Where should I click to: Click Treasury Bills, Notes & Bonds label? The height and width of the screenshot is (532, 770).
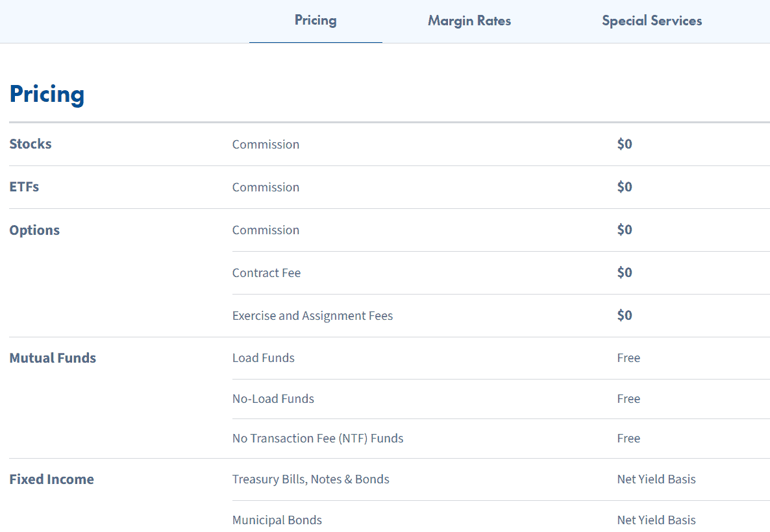(311, 479)
